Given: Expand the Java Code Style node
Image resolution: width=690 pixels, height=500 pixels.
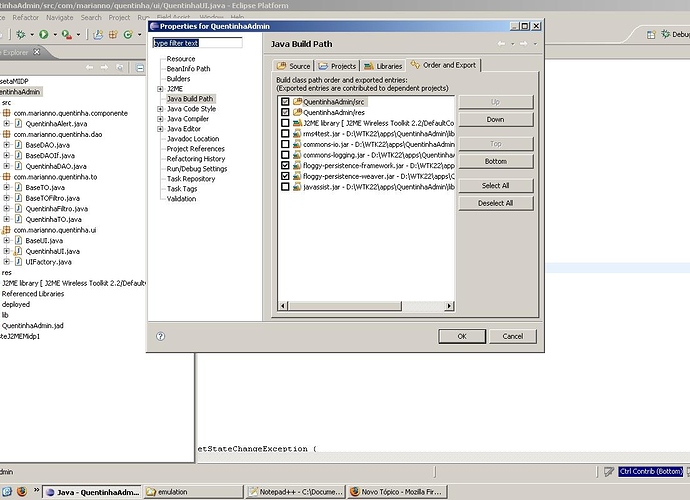Looking at the screenshot, I should [160, 109].
